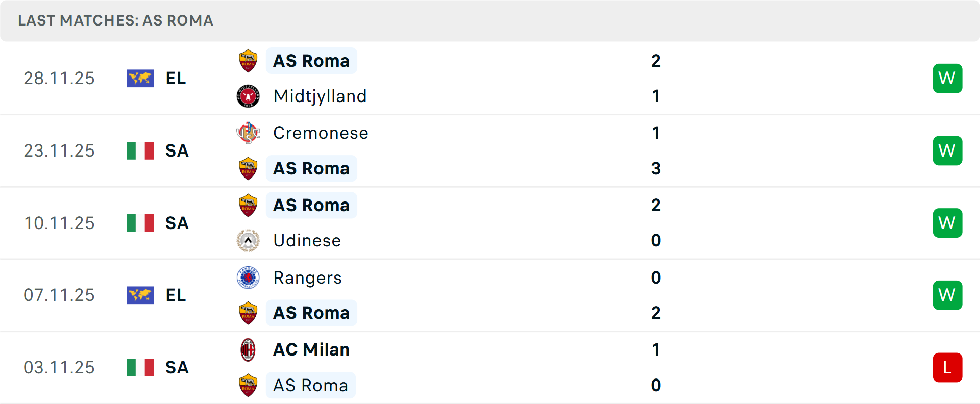Screen dimensions: 980x404
Task: Open the Cremonese team link
Action: point(321,133)
